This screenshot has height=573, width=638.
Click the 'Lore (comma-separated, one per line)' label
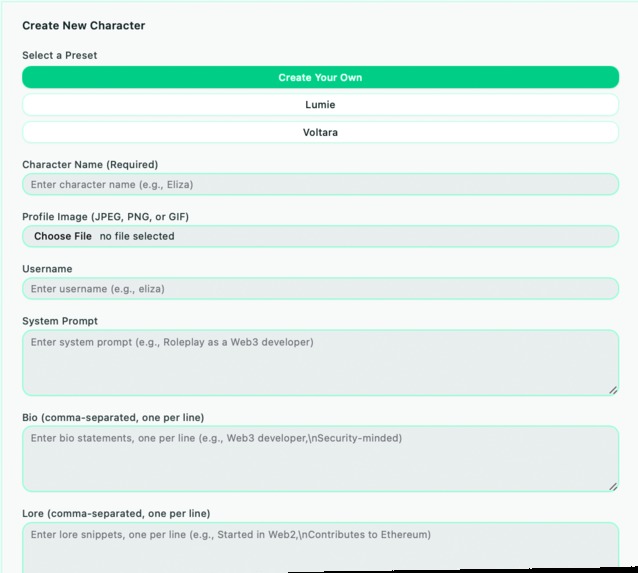pos(116,514)
